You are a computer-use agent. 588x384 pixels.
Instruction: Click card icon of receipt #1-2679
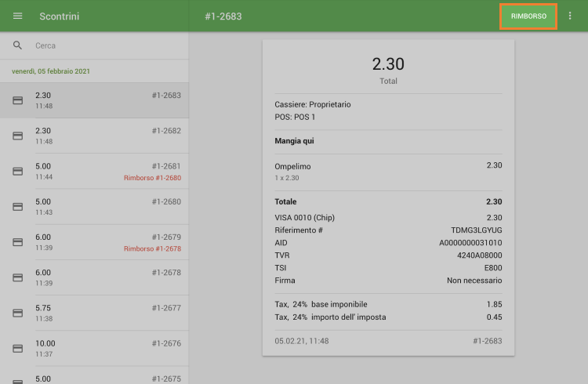pyautogui.click(x=17, y=242)
